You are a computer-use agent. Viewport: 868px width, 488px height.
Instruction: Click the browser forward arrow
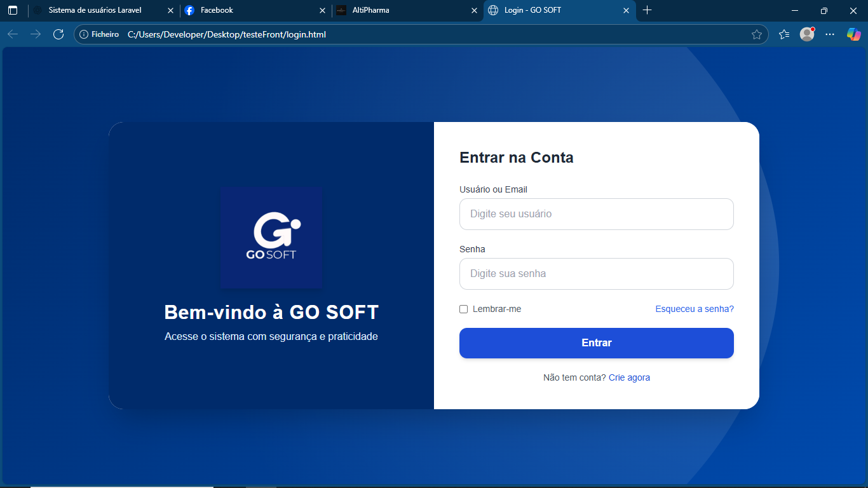[36, 34]
